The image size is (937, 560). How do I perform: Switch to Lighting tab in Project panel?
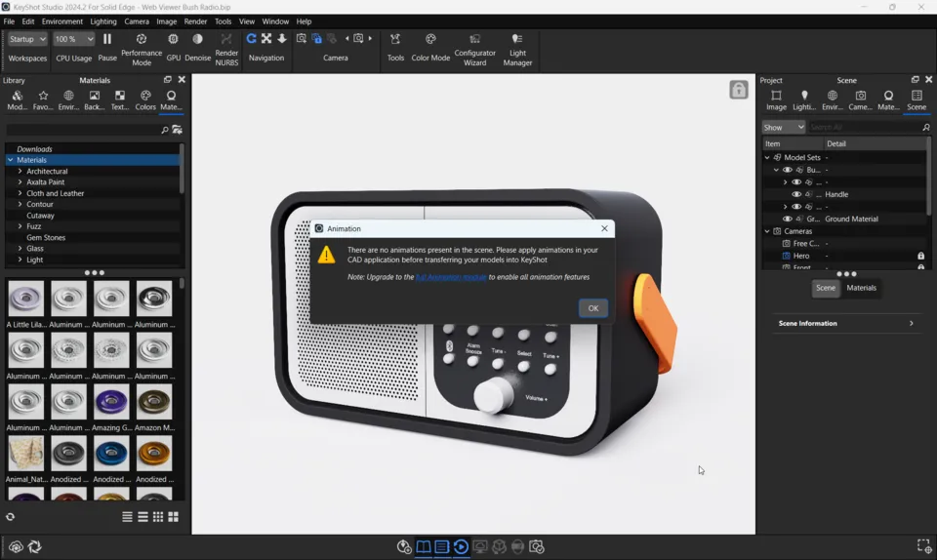click(803, 100)
